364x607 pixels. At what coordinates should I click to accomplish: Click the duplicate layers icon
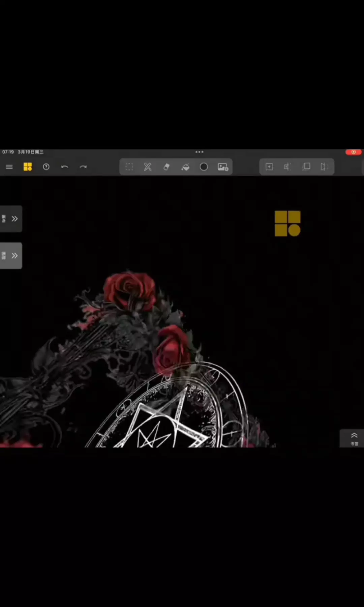tap(306, 167)
